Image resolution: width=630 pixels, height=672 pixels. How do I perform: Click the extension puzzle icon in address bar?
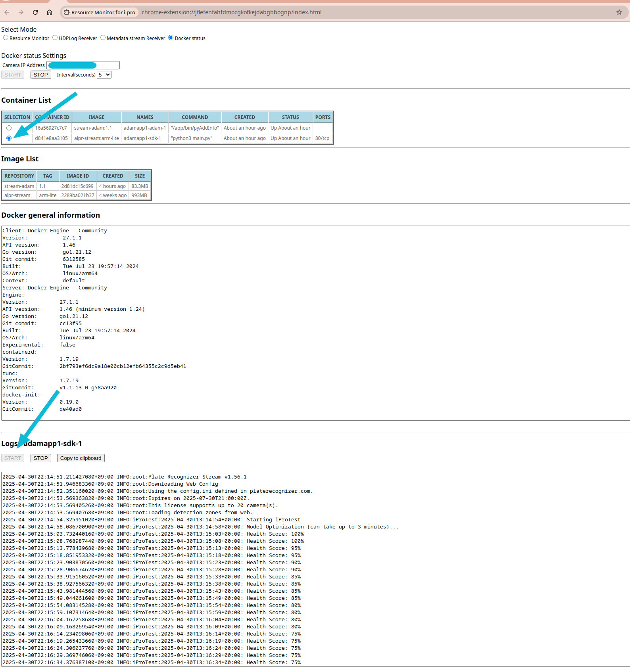point(67,12)
